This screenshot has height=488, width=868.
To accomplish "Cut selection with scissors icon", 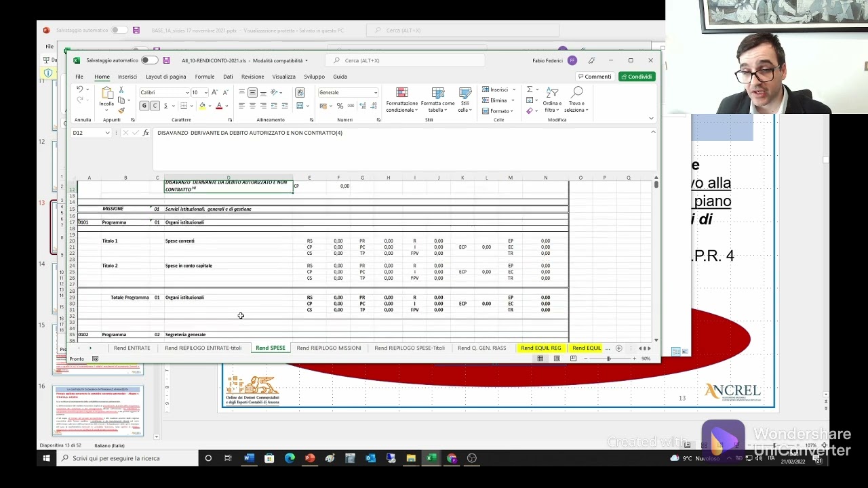I will coord(121,89).
